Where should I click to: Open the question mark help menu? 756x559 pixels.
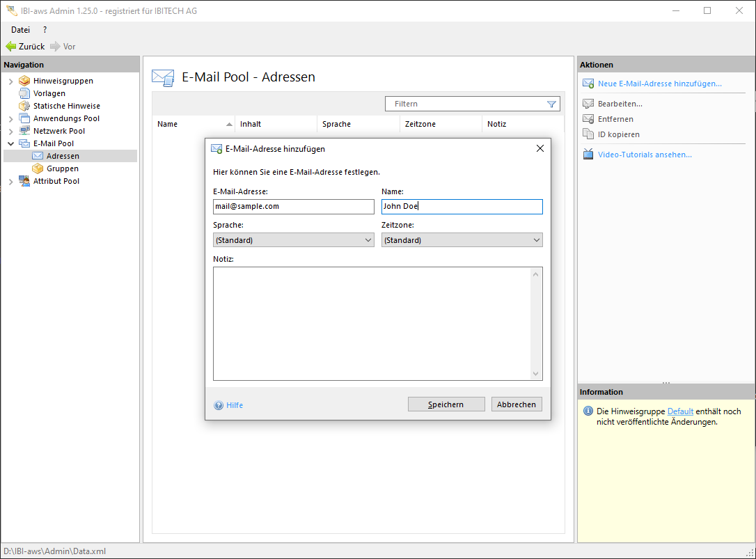(x=45, y=30)
